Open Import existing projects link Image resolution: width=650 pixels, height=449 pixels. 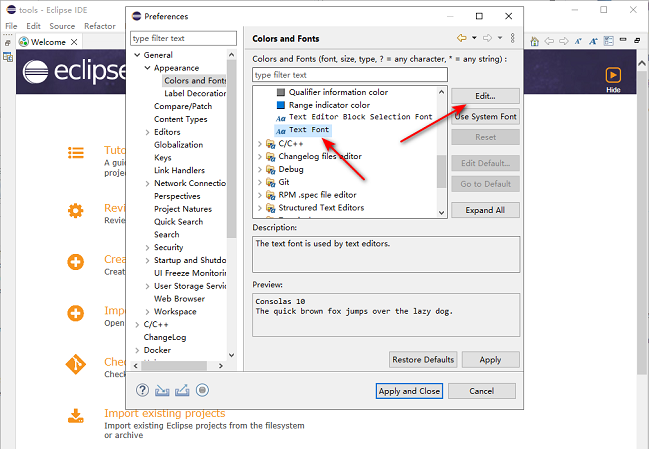tap(165, 413)
